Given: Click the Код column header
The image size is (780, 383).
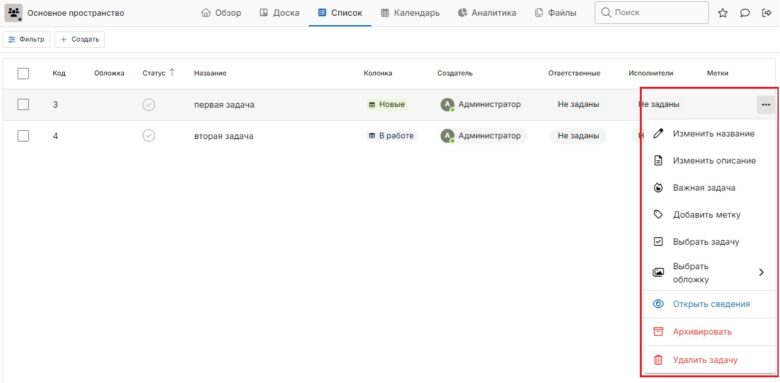Looking at the screenshot, I should coord(59,73).
